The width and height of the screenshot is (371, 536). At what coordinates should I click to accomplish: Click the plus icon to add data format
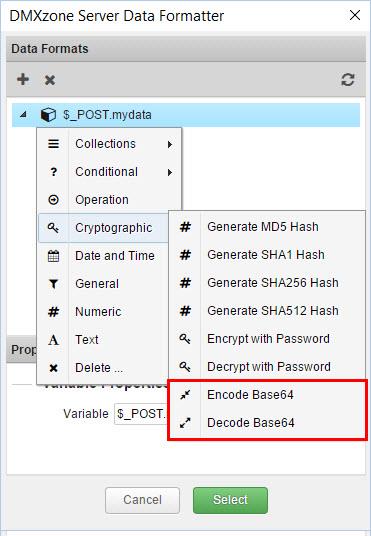pyautogui.click(x=23, y=79)
